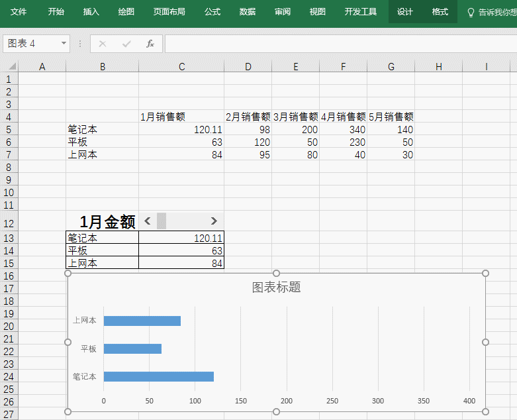Click inside the formula bar input
The width and height of the screenshot is (517, 420).
point(341,44)
